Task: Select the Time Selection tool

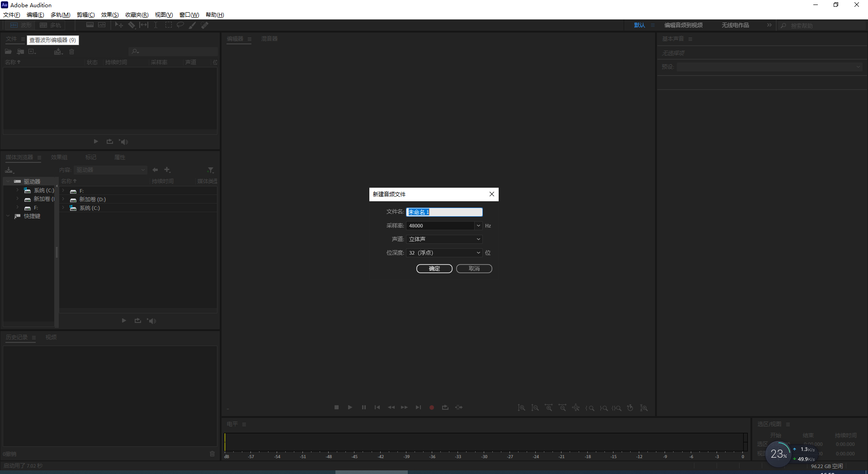Action: [156, 25]
